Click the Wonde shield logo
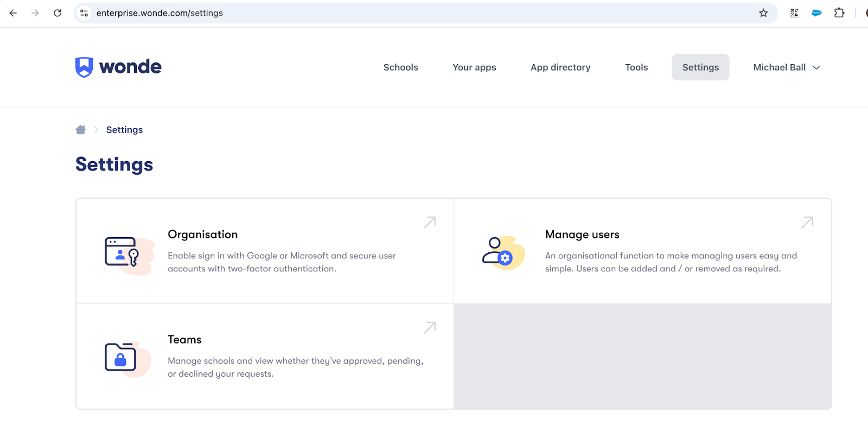The image size is (868, 444). point(84,67)
